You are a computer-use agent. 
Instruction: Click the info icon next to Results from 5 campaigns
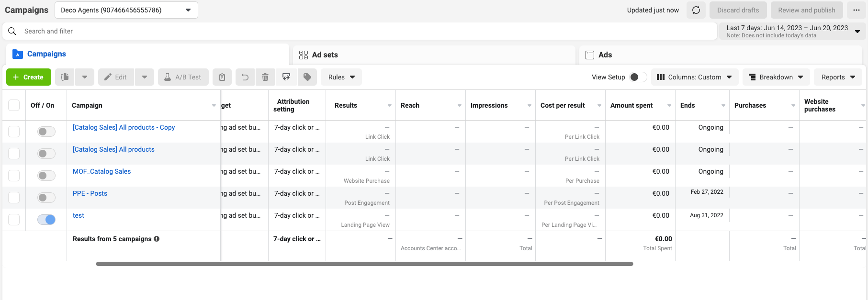pyautogui.click(x=157, y=239)
